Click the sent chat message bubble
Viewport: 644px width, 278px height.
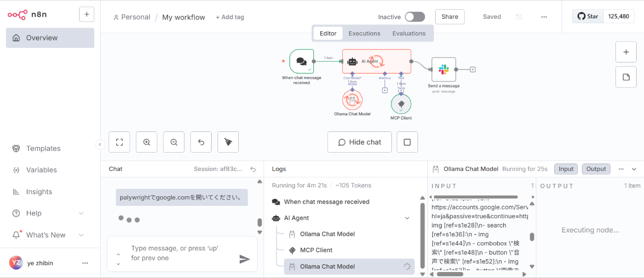coord(182,198)
